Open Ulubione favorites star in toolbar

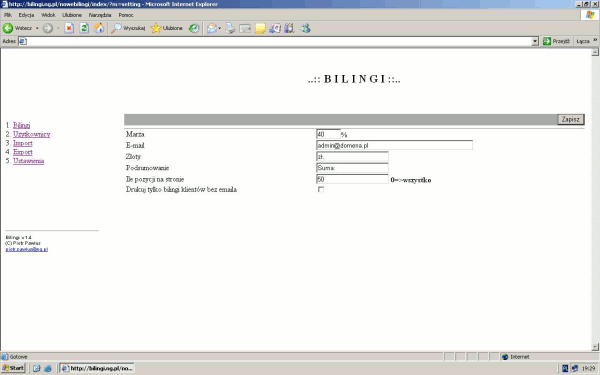click(x=156, y=28)
